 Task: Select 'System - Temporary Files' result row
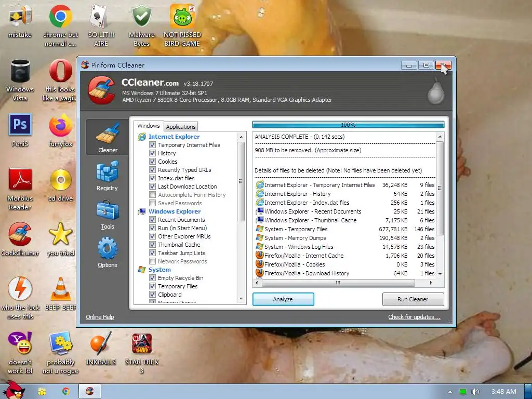pos(345,229)
